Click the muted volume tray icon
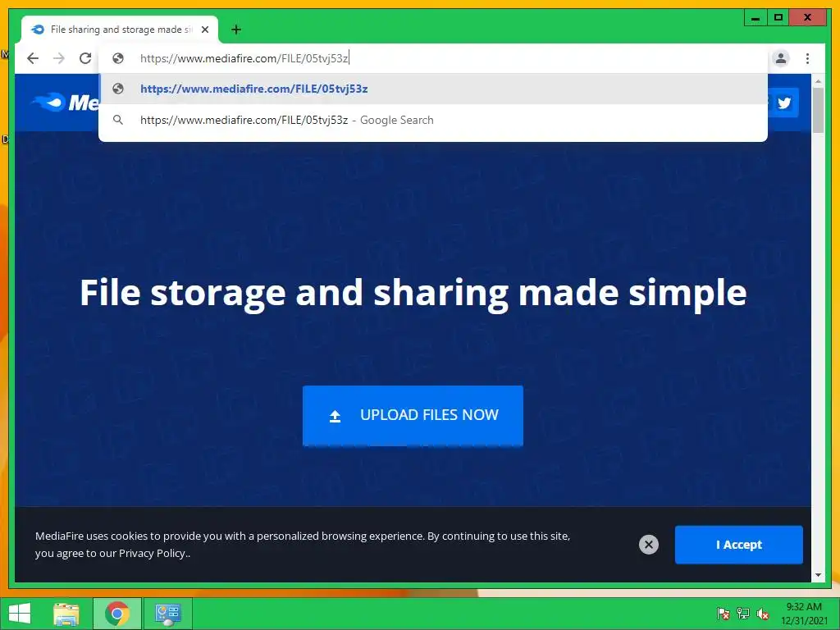Screen dimensions: 840x630 762,614
